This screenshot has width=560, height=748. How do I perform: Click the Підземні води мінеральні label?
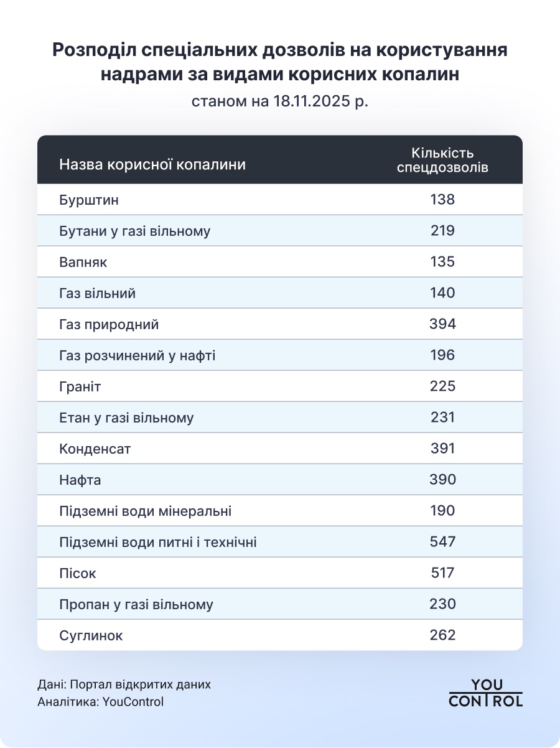[x=146, y=511]
